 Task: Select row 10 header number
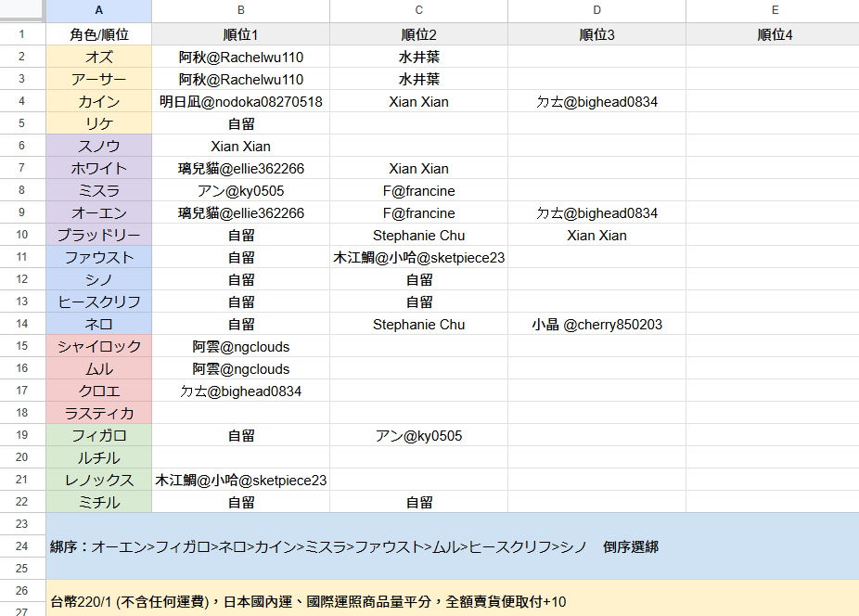tap(22, 235)
